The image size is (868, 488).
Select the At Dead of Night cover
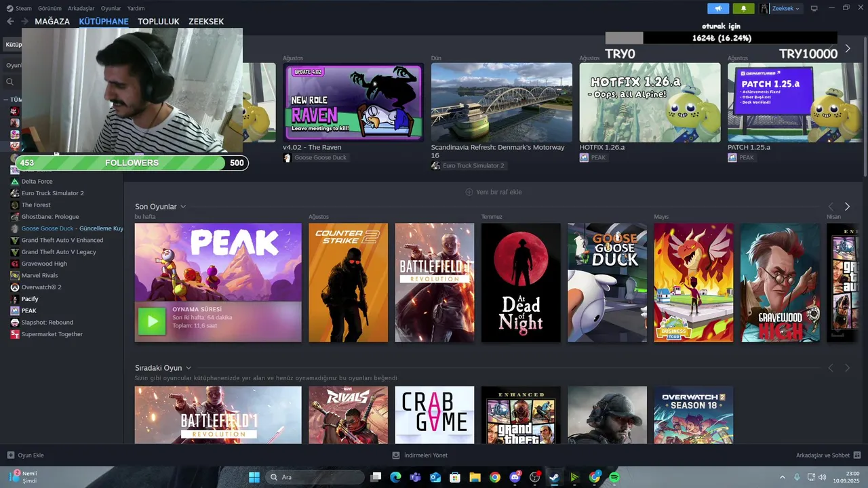coord(521,283)
